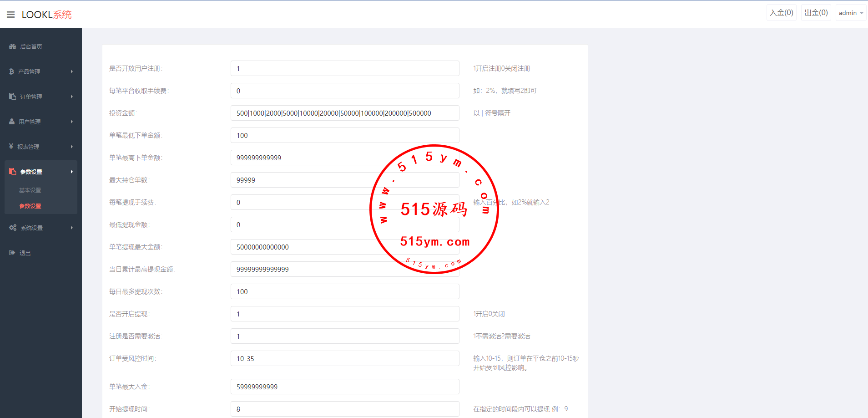The height and width of the screenshot is (418, 868).
Task: Click the hamburger menu icon
Action: click(x=11, y=15)
